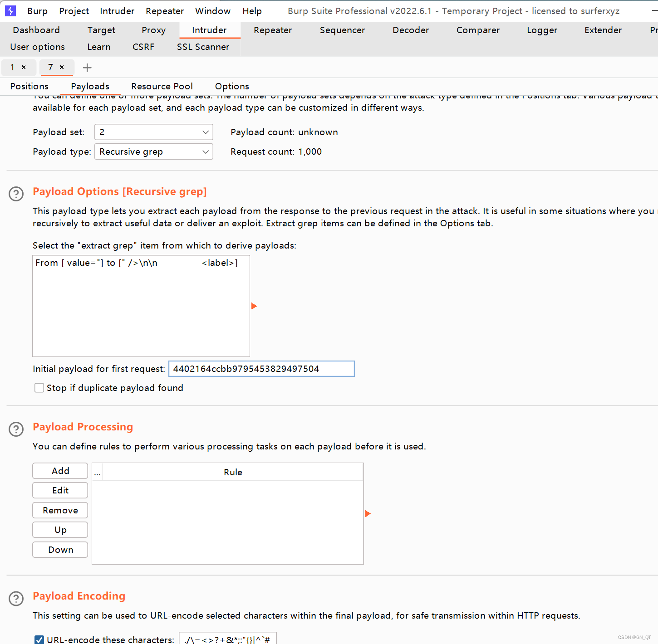The image size is (658, 644).
Task: Move processing rule Down
Action: coord(60,550)
